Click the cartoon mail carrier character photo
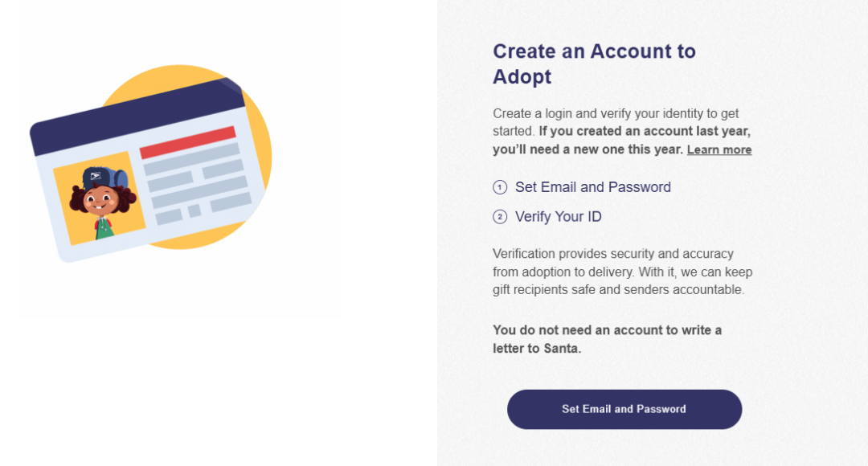The width and height of the screenshot is (868, 466). coord(100,199)
